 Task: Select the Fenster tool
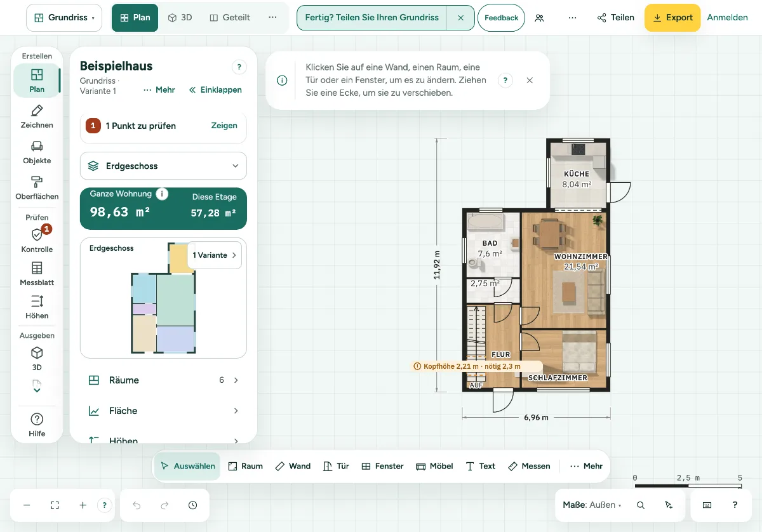pyautogui.click(x=382, y=466)
